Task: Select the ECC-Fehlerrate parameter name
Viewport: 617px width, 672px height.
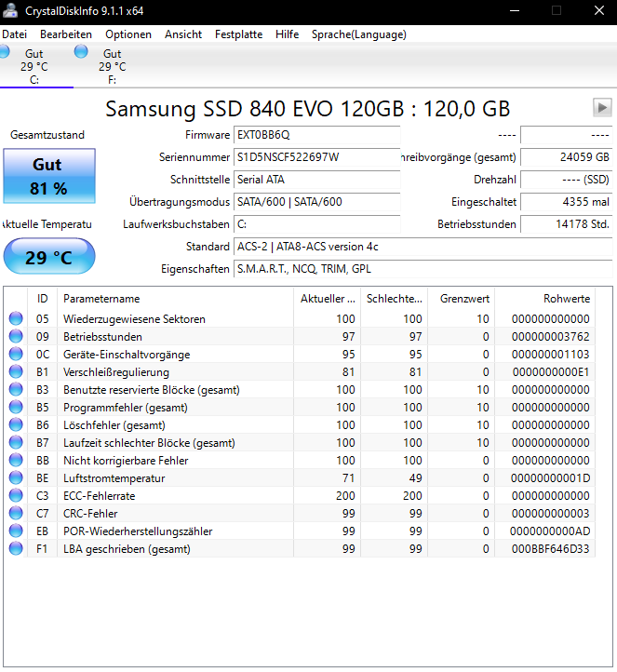Action: point(99,496)
